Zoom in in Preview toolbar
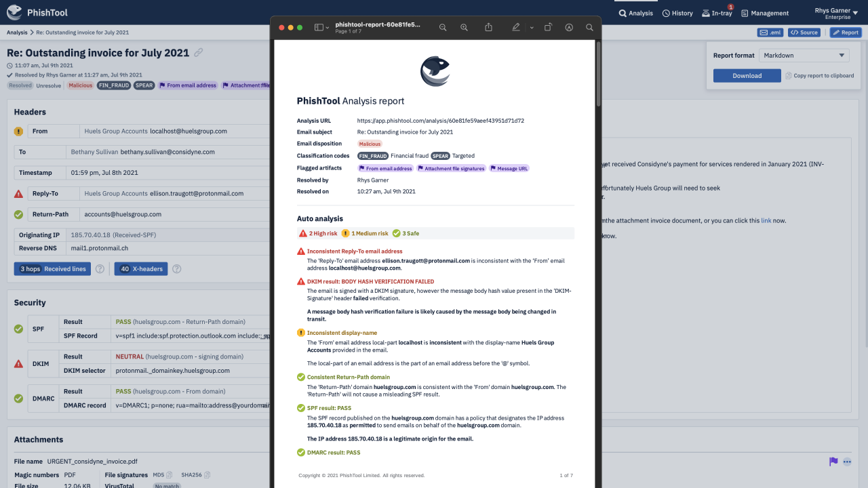 (x=465, y=28)
